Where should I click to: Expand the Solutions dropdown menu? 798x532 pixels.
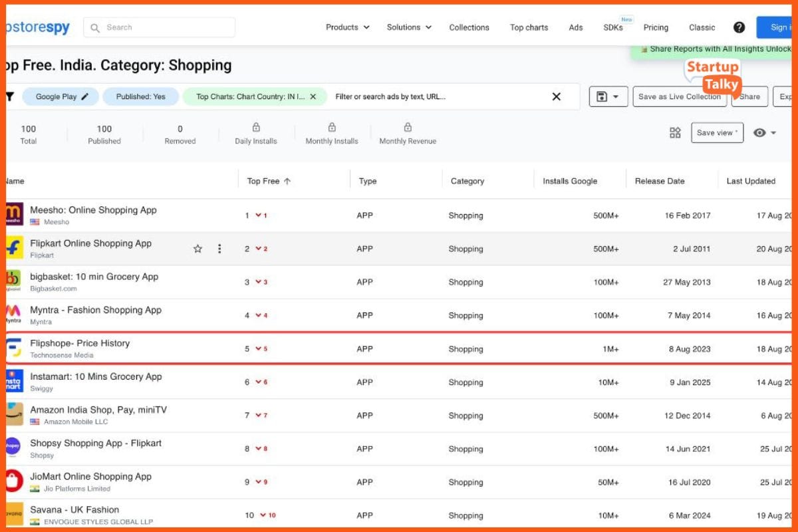pyautogui.click(x=409, y=27)
